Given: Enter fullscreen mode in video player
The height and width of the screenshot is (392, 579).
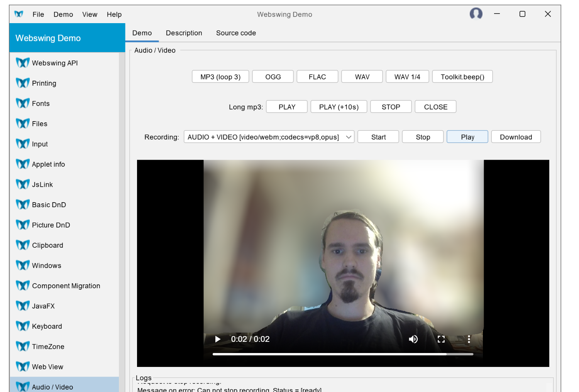Looking at the screenshot, I should 441,339.
